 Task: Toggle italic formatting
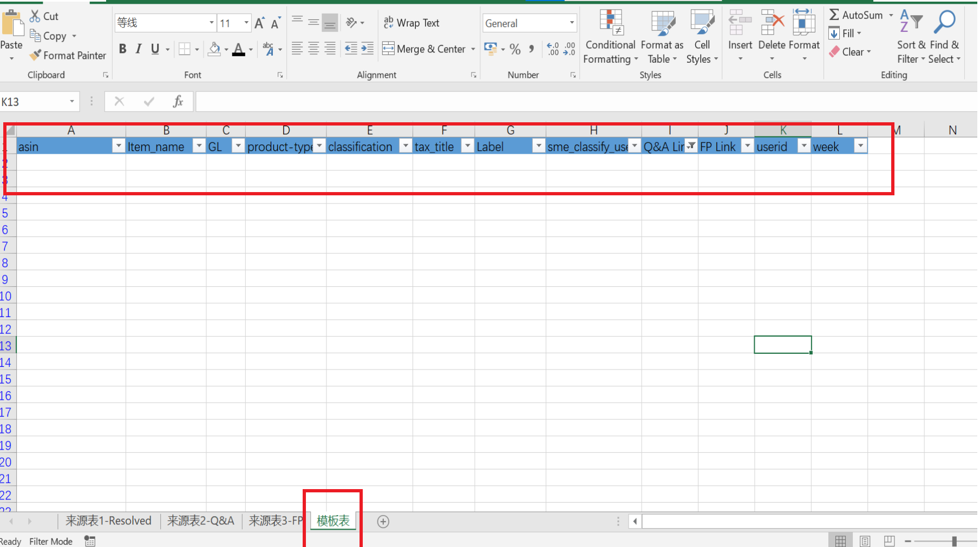[x=139, y=49]
